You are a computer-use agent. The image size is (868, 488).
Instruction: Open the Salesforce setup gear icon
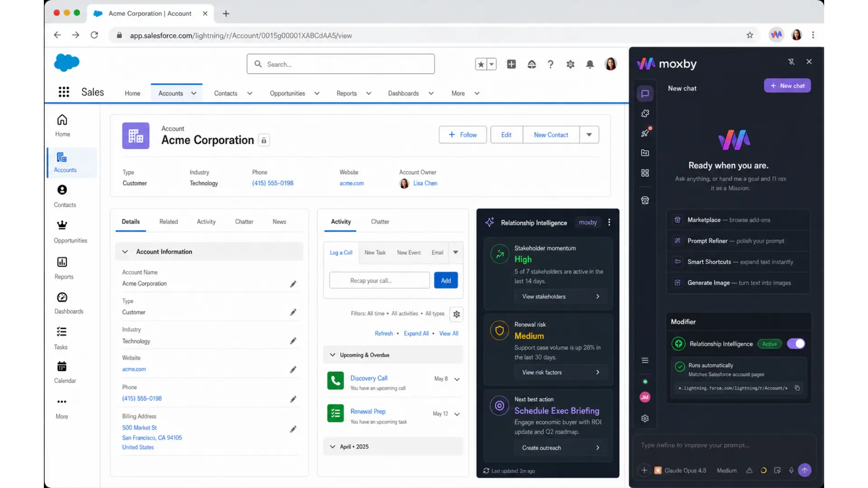click(x=570, y=65)
